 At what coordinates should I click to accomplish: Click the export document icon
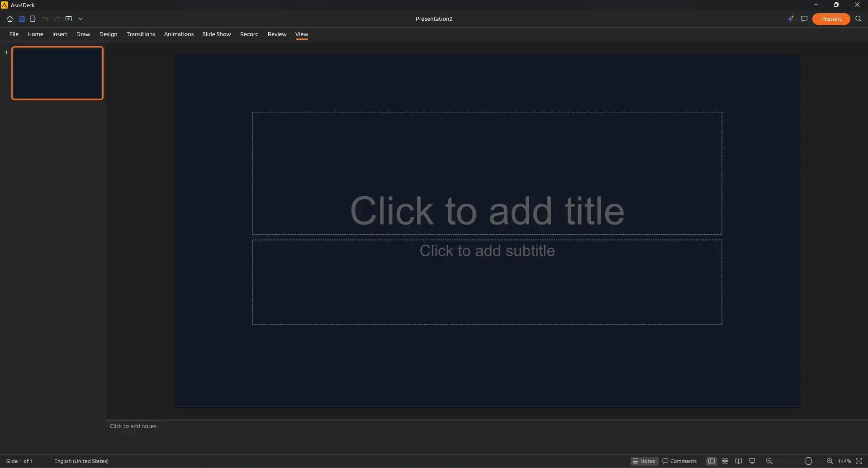tap(33, 19)
